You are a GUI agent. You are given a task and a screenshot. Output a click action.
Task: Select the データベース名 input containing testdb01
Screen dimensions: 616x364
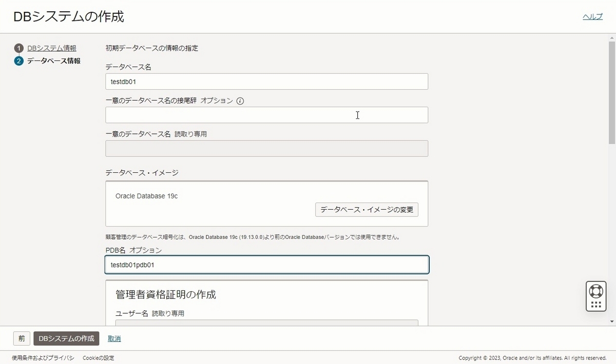266,82
